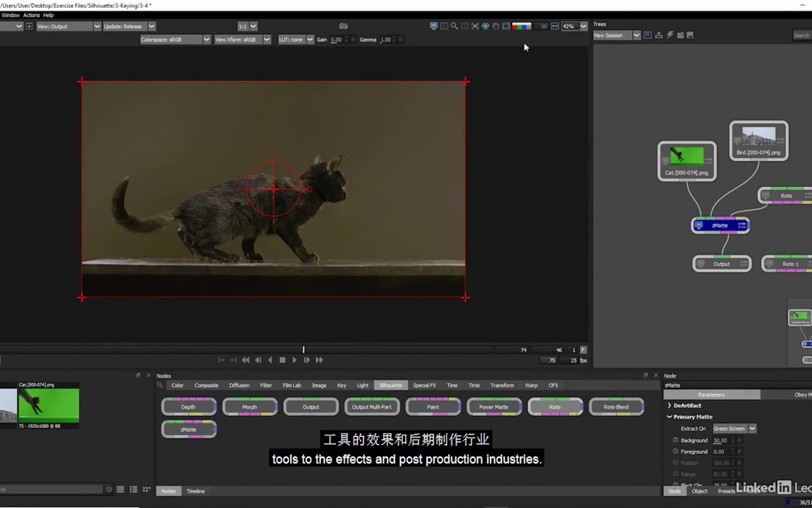812x508 pixels.
Task: Add a Morph node
Action: [x=250, y=407]
